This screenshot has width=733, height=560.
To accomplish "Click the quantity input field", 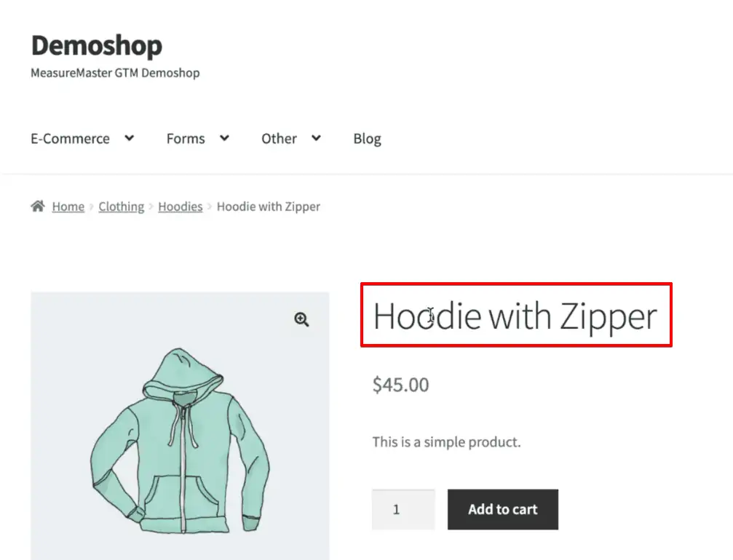I will coord(403,509).
